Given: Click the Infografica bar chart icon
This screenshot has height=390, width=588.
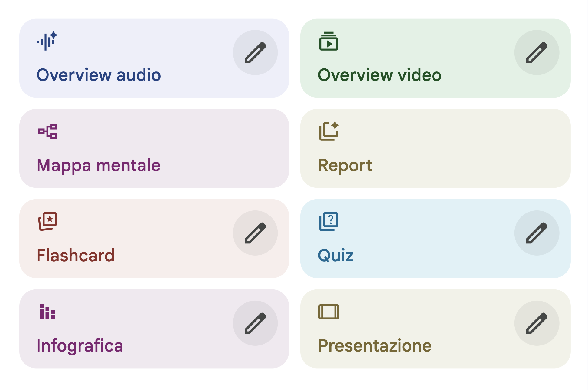Looking at the screenshot, I should pos(47,312).
